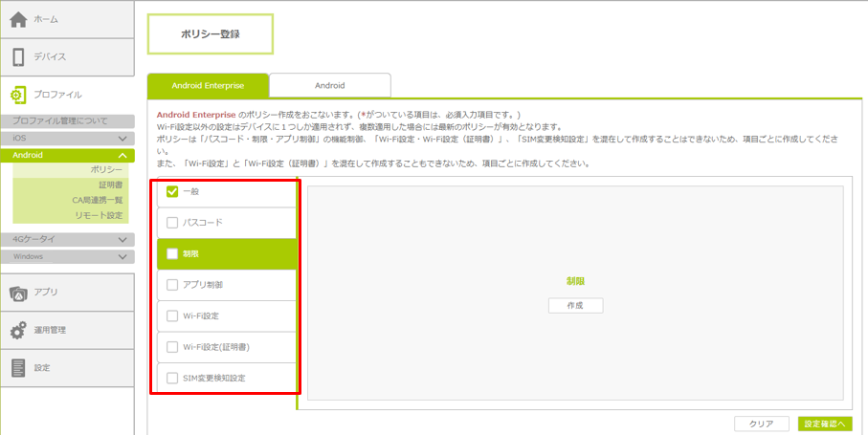Viewport: 868px width, 435px height.
Task: Uncheck the 一般 checkbox
Action: coord(172,191)
